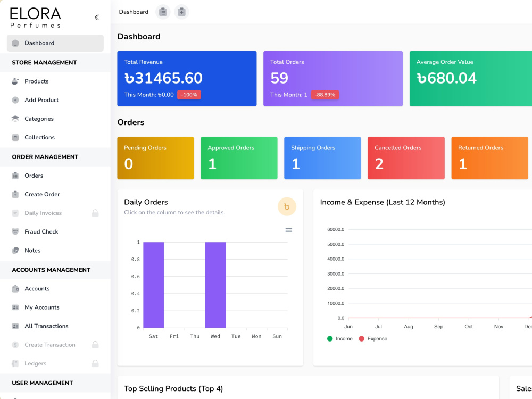The height and width of the screenshot is (399, 532).
Task: Click the Orders clipboard icon in sidebar
Action: [15, 176]
